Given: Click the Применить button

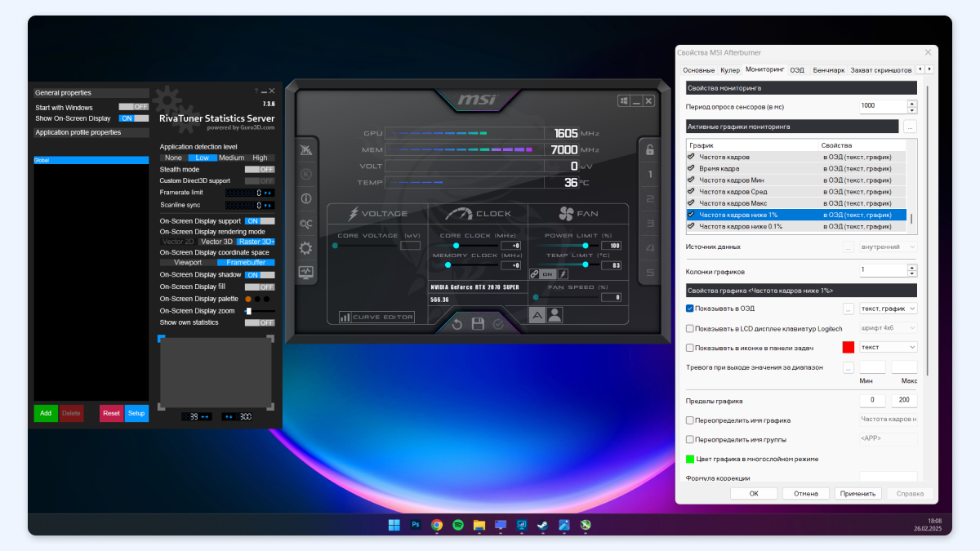Looking at the screenshot, I should point(859,493).
